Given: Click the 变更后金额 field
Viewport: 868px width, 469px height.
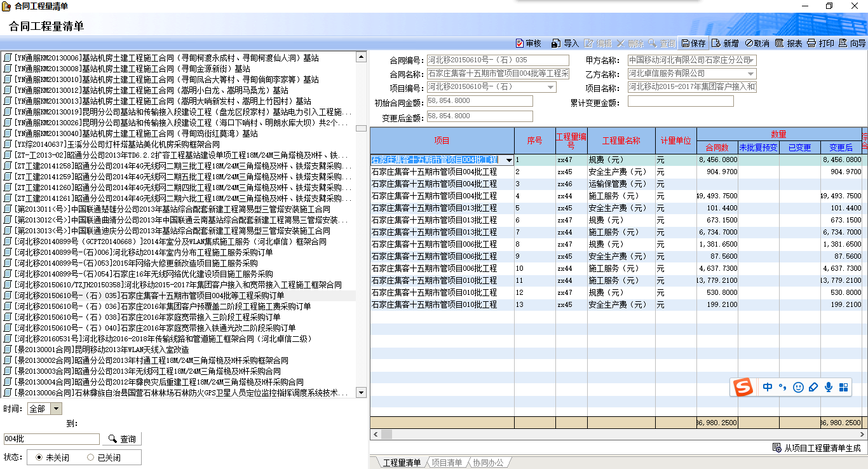Looking at the screenshot, I should [x=480, y=116].
